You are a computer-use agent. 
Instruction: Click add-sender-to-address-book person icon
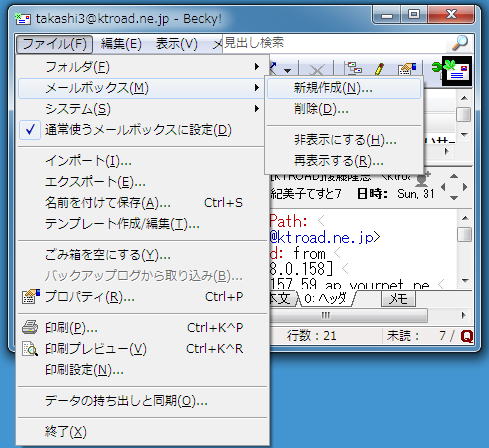[x=422, y=180]
